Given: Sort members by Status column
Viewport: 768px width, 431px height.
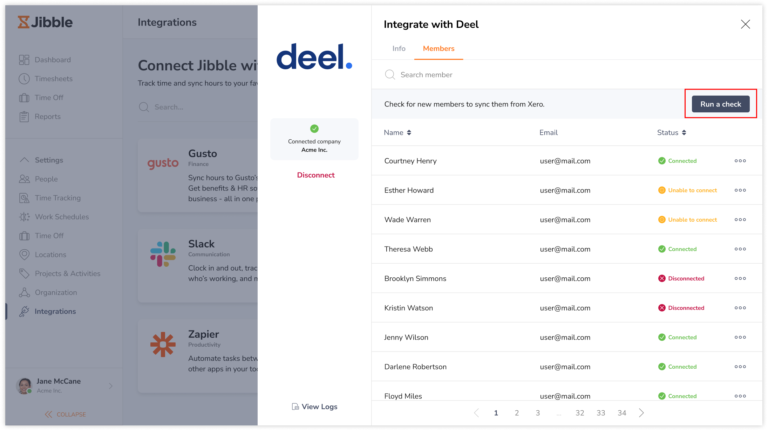Looking at the screenshot, I should coord(671,132).
